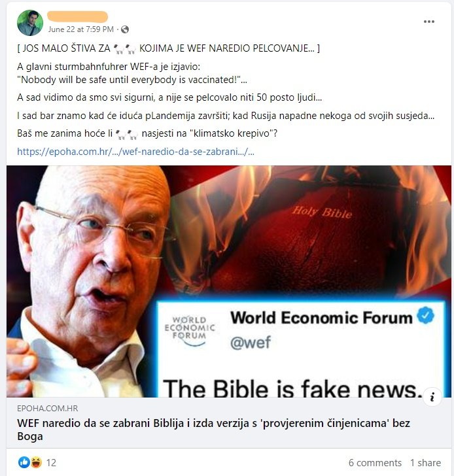454x476 pixels.
Task: Click the poster's profile picture
Action: pyautogui.click(x=29, y=23)
